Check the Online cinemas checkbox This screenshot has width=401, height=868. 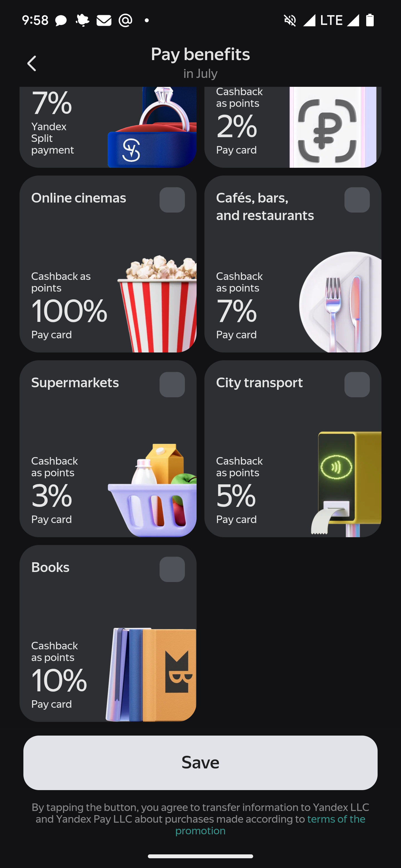pos(172,200)
